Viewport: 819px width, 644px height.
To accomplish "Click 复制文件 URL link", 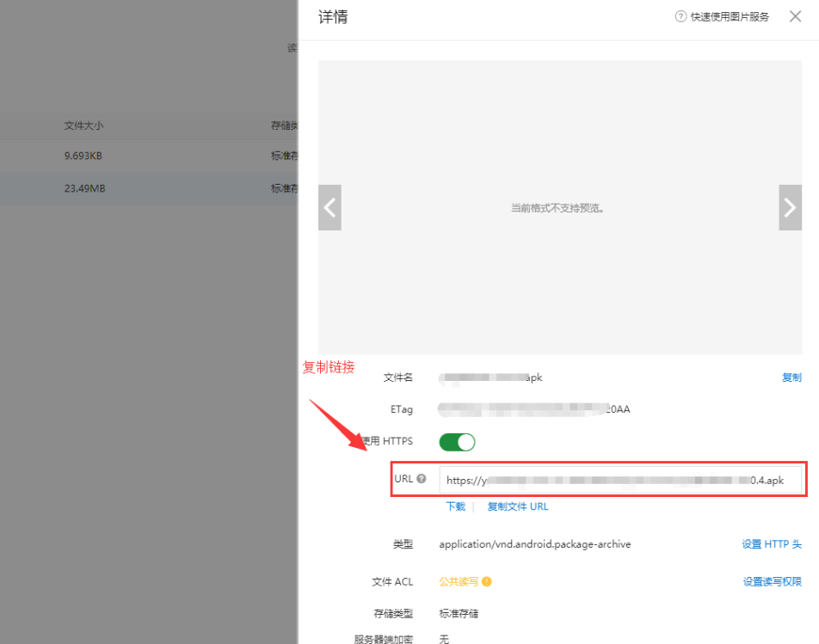I will tap(518, 506).
